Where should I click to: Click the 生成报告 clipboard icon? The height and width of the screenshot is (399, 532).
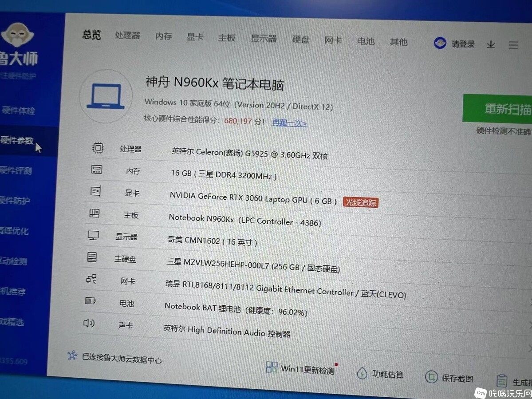pos(502,381)
